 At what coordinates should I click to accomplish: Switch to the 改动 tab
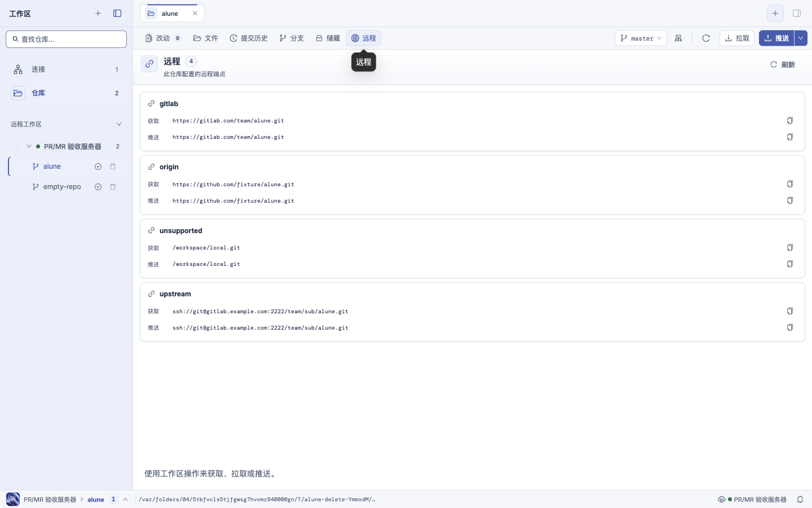[163, 38]
